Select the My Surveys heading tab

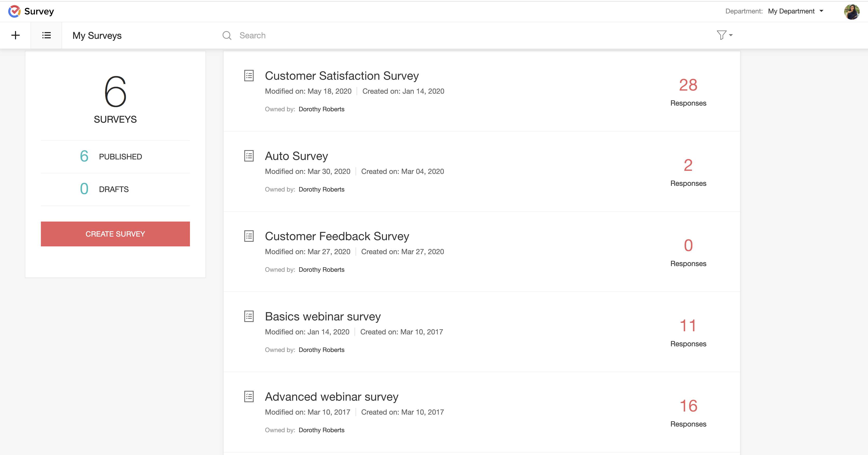(97, 35)
